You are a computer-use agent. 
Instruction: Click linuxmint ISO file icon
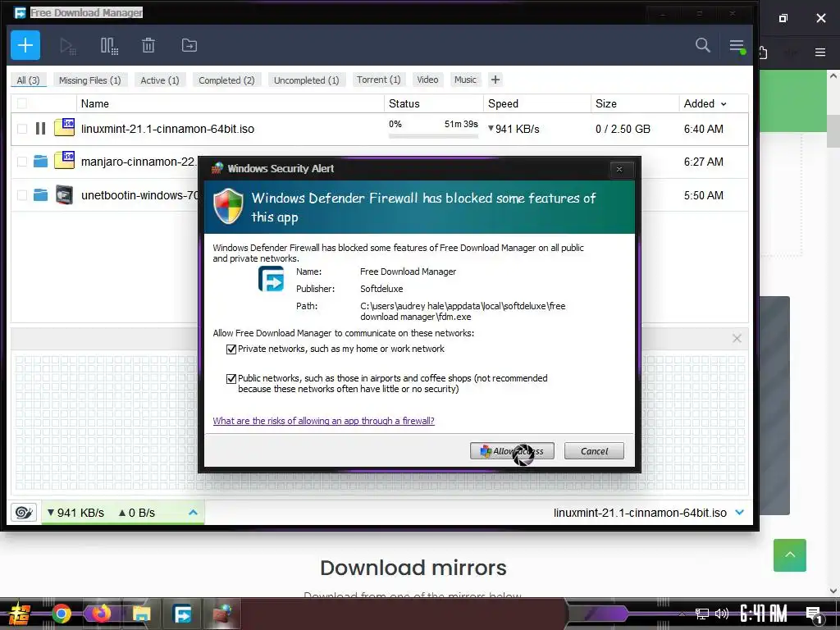pos(64,127)
